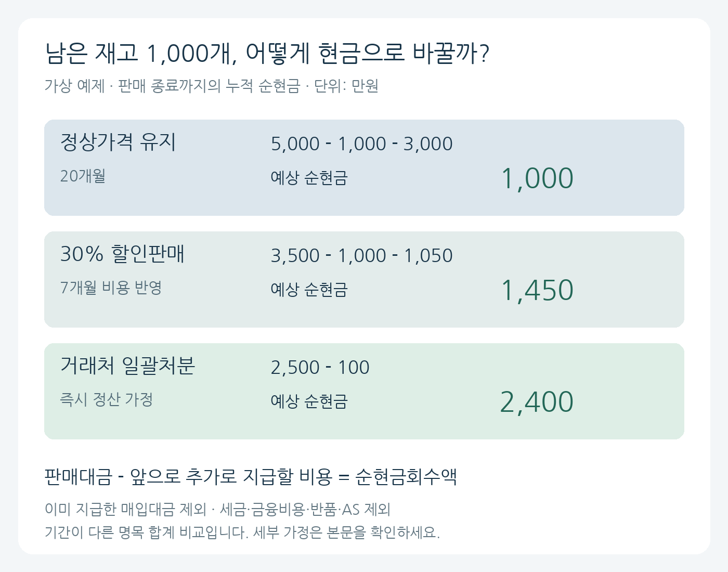Click the 20개월 duration label
Viewport: 728px width, 572px height.
[83, 176]
